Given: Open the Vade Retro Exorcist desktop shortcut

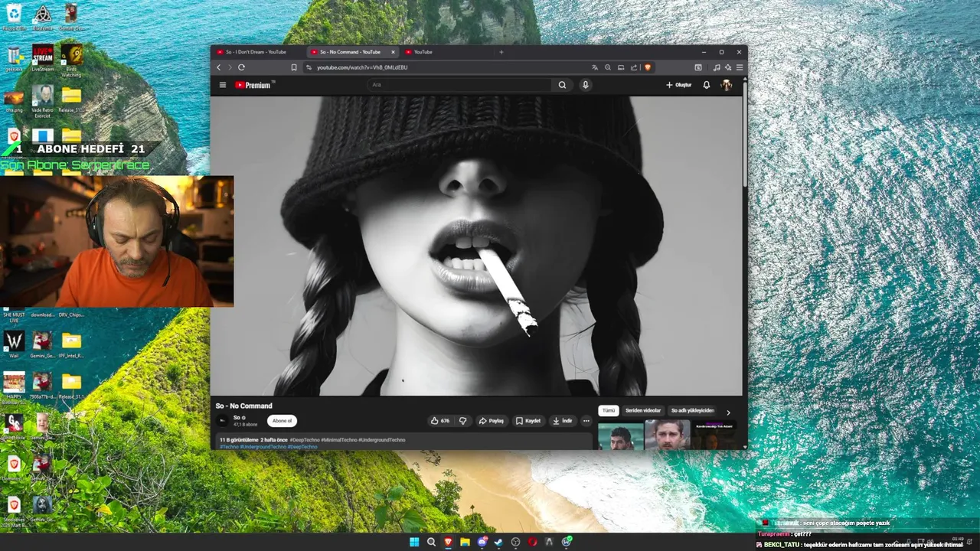Looking at the screenshot, I should 43,99.
